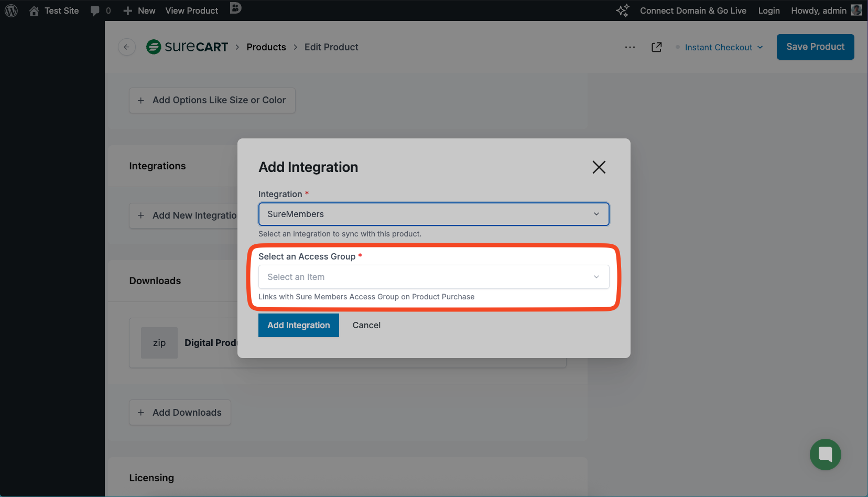Click the B plugin icon in admin bar
Image resolution: width=868 pixels, height=497 pixels.
(236, 8)
